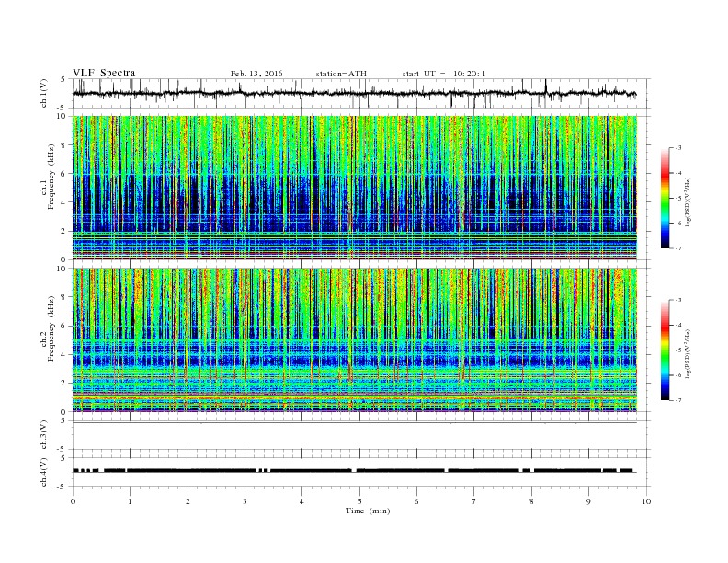The image size is (728, 563).
Task: Click the "VLF Spectra" plot title
Action: tap(104, 73)
